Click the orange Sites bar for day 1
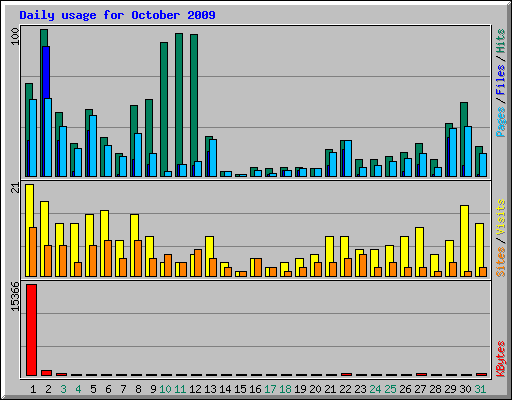The width and height of the screenshot is (512, 400). click(x=33, y=252)
